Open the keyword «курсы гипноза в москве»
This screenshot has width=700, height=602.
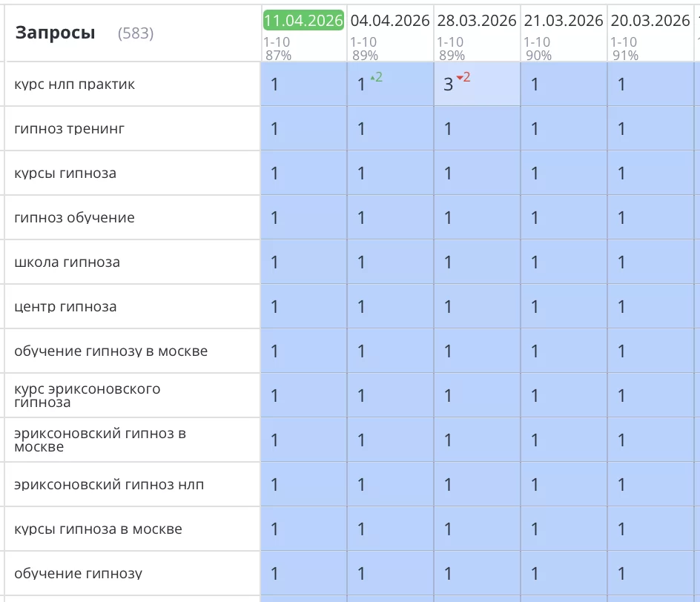click(84, 529)
